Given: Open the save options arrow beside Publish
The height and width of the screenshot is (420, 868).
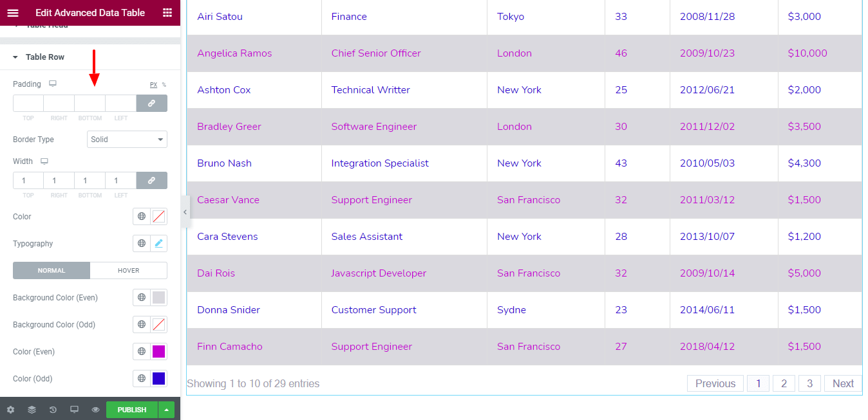Looking at the screenshot, I should [166, 410].
